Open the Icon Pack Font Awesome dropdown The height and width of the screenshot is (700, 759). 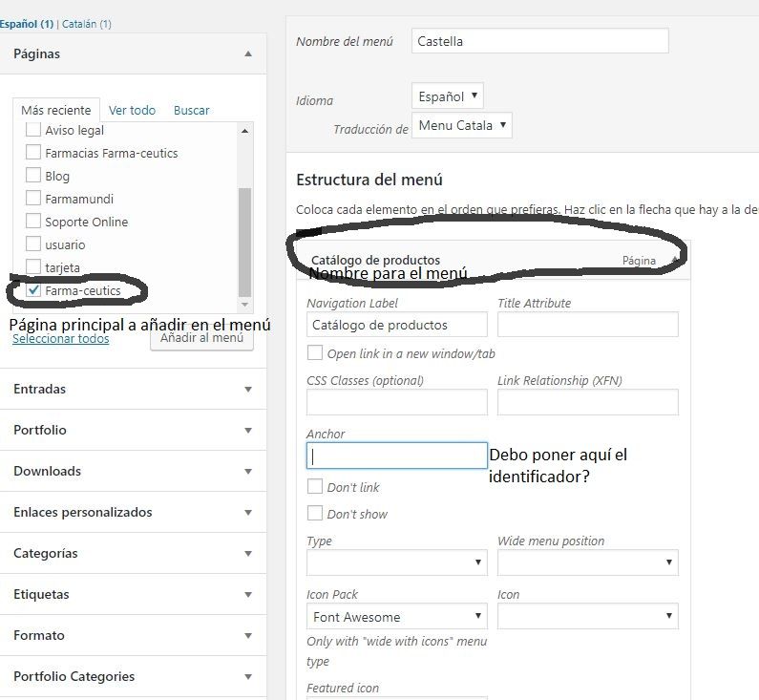pos(397,616)
